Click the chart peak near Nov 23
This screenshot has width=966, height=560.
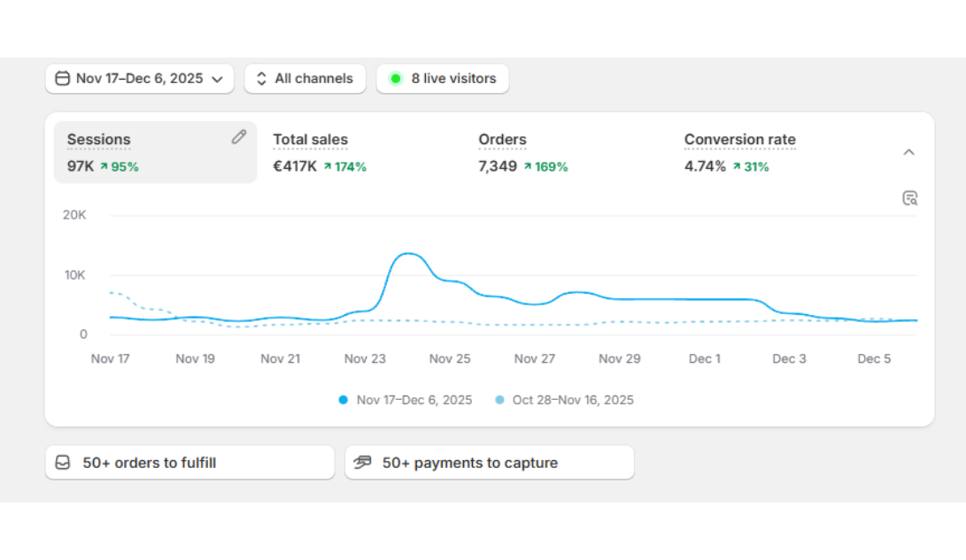click(x=408, y=255)
